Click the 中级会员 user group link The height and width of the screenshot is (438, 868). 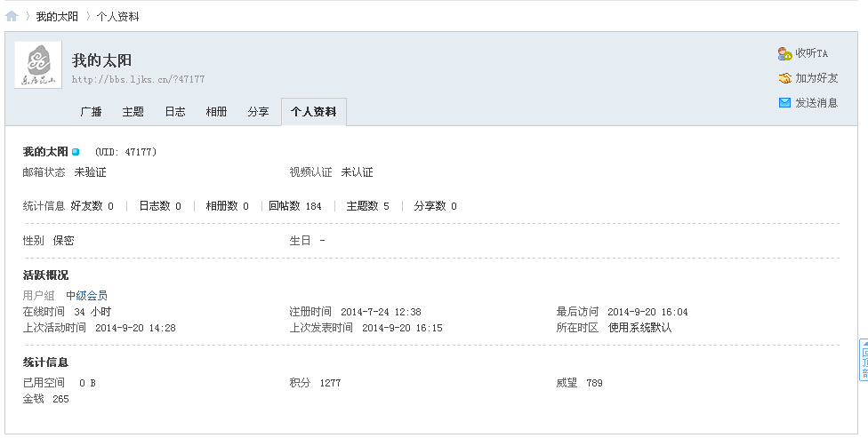(86, 295)
